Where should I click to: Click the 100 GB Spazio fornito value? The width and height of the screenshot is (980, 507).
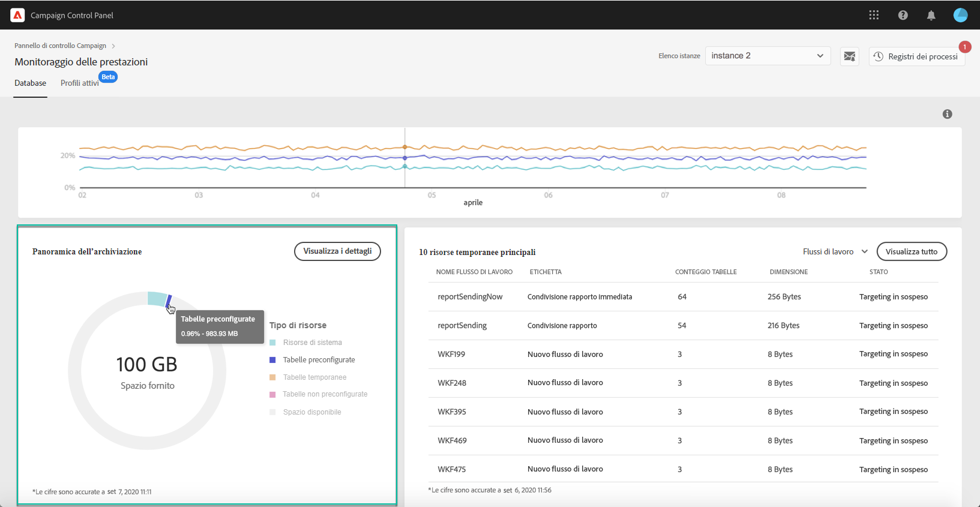coord(147,365)
